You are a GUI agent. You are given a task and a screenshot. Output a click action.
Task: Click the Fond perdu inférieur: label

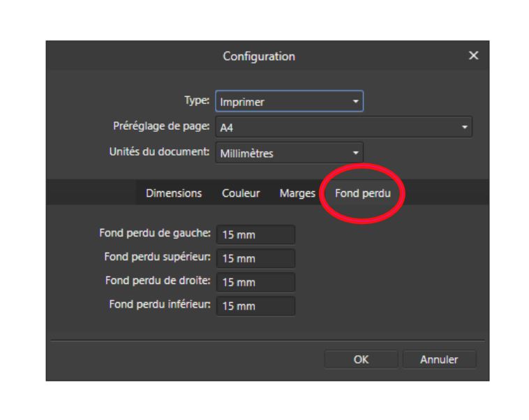pos(160,304)
